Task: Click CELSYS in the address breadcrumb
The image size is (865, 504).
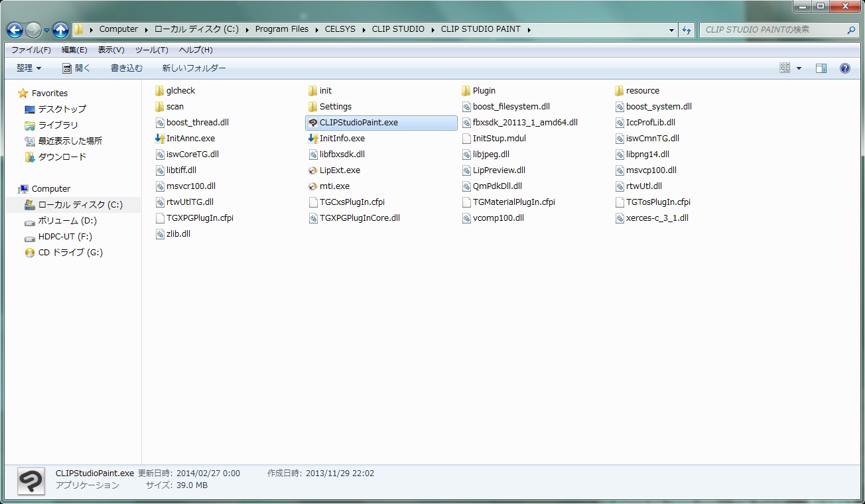Action: 341,29
